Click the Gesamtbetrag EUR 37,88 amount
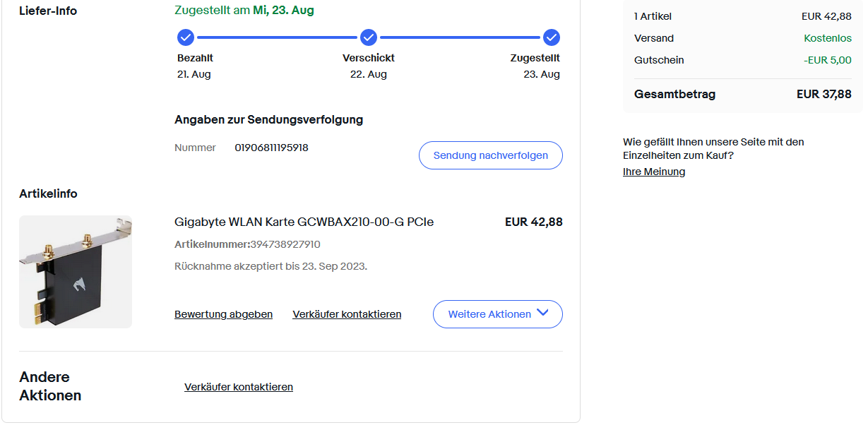Screen dimensions: 868x430 [x=824, y=94]
